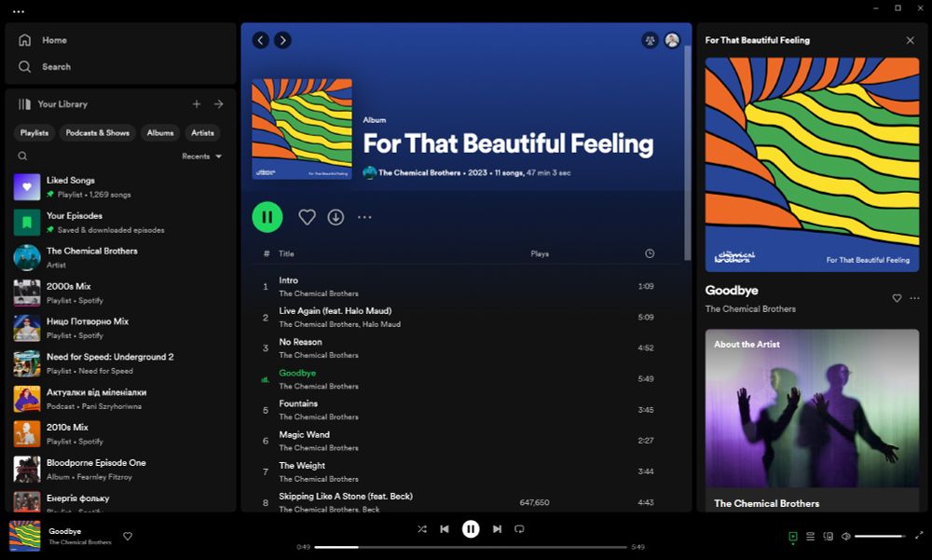Image resolution: width=932 pixels, height=560 pixels.
Task: Download the album
Action: pos(336,217)
